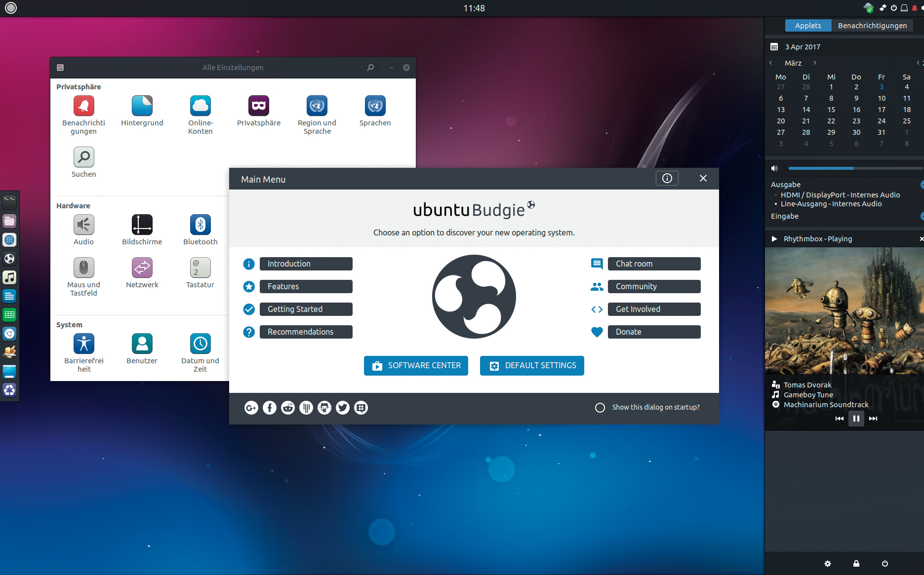924x575 pixels.
Task: Pause the Rhythmbox track
Action: tap(856, 419)
